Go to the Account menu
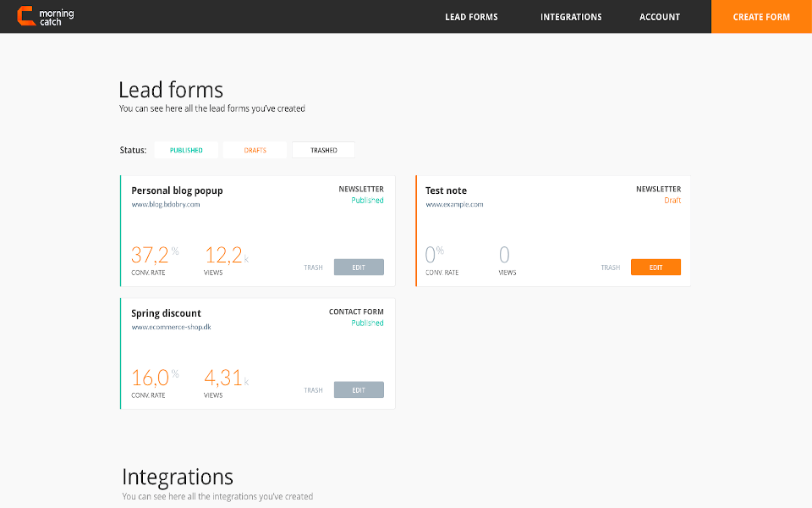Viewport: 812px width, 508px height. coord(659,17)
